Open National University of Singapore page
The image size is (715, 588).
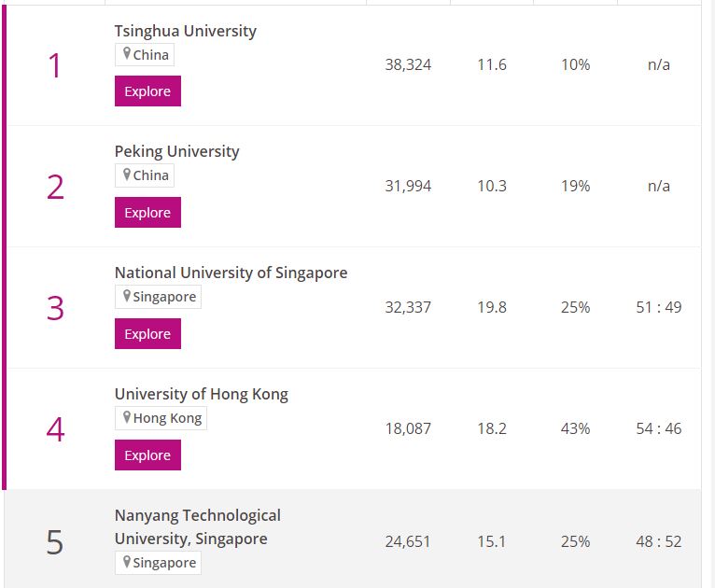tap(231, 273)
